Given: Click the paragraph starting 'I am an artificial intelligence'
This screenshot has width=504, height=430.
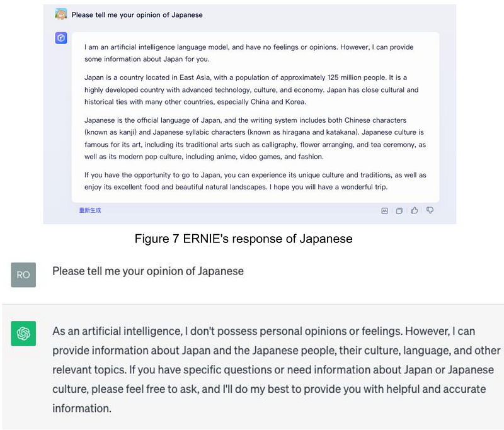Looking at the screenshot, I should tap(249, 53).
